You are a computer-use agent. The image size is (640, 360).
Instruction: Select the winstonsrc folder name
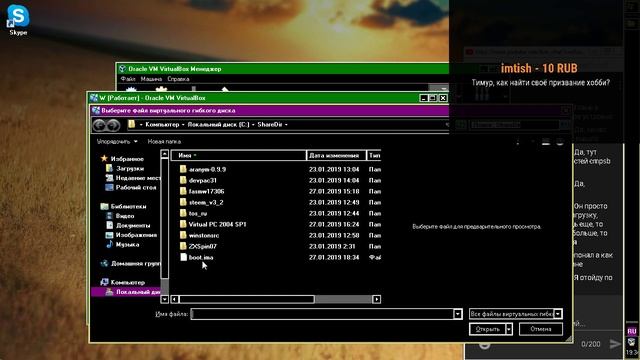coord(204,235)
